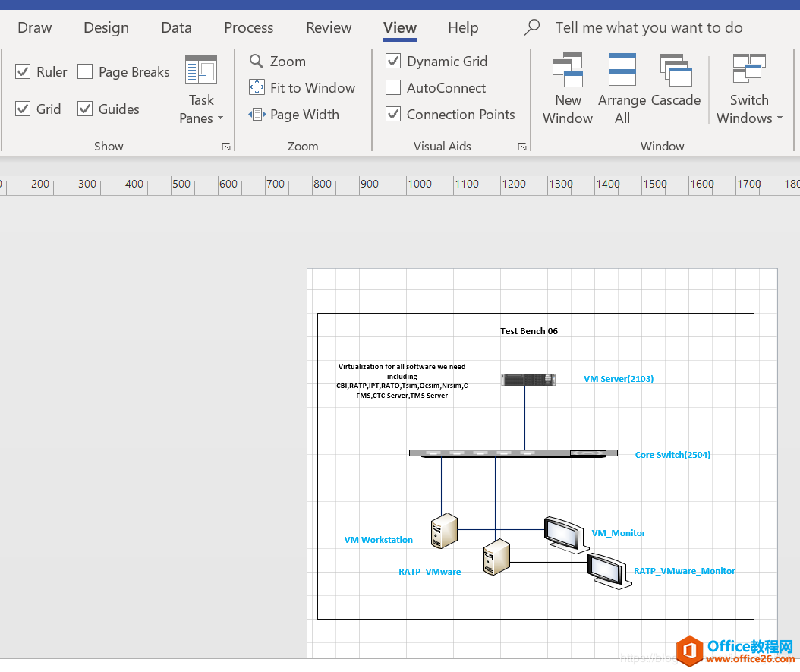Click the Zoom magnifier icon
The width and height of the screenshot is (800, 672).
257,62
